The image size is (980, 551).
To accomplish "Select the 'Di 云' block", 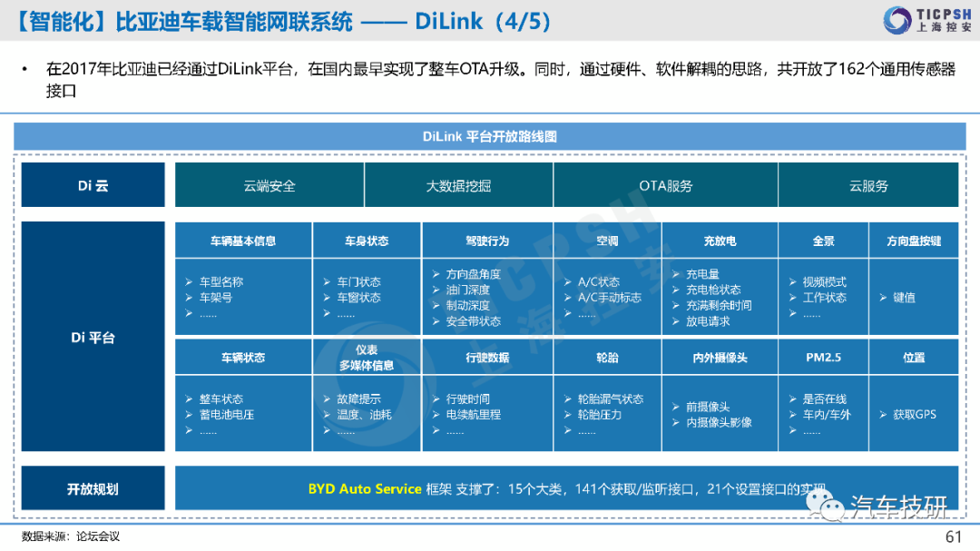I will coord(93,185).
